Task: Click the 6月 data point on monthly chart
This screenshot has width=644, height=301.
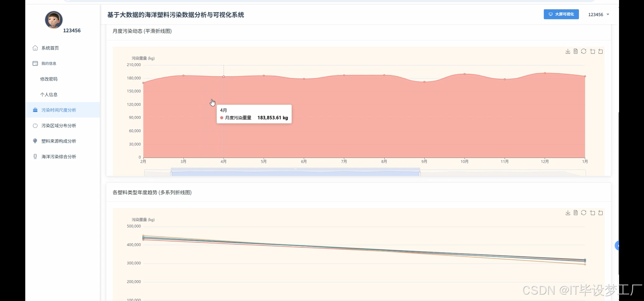Action: click(304, 79)
